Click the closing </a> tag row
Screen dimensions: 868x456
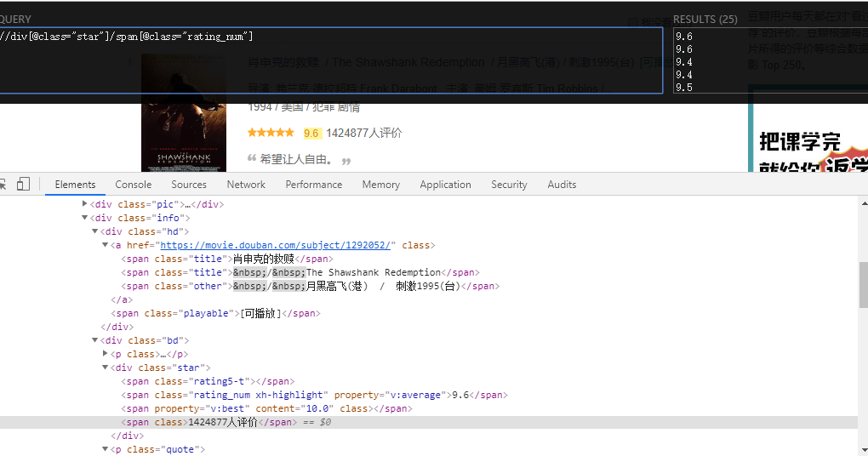click(122, 299)
